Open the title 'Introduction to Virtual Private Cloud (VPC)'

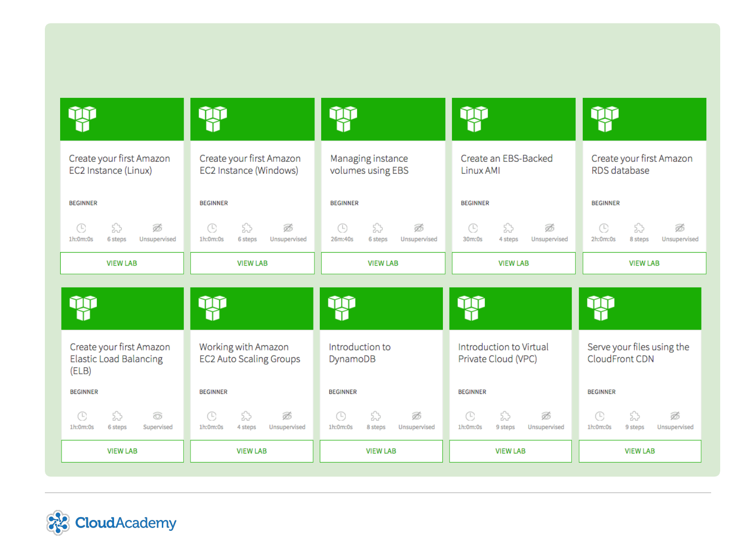pos(503,353)
